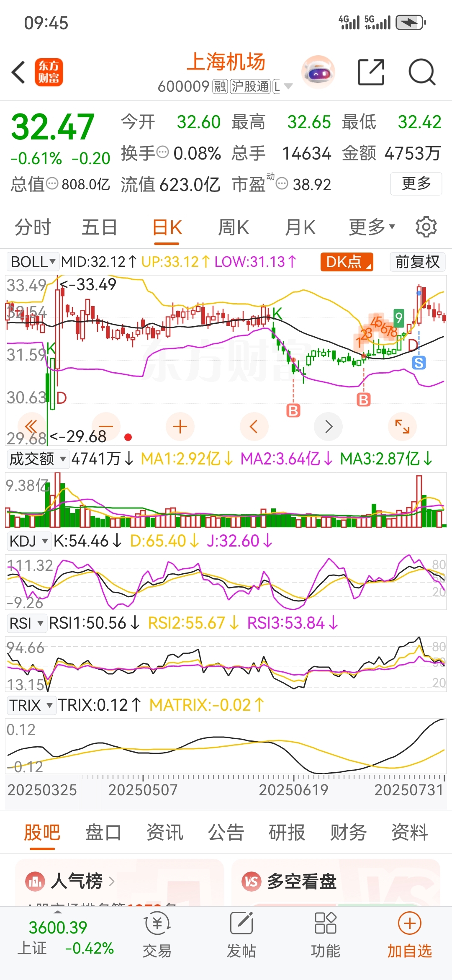Open the TRIX indicator dropdown
Screen dimensions: 452x980
pos(31,705)
